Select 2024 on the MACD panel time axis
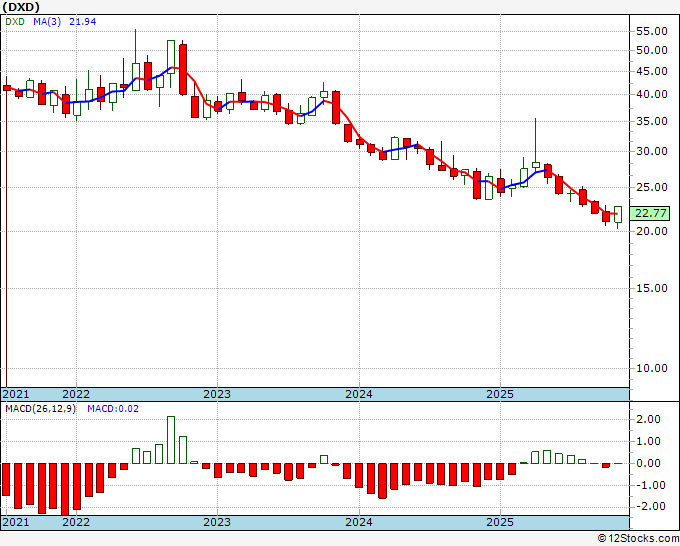 [x=359, y=522]
